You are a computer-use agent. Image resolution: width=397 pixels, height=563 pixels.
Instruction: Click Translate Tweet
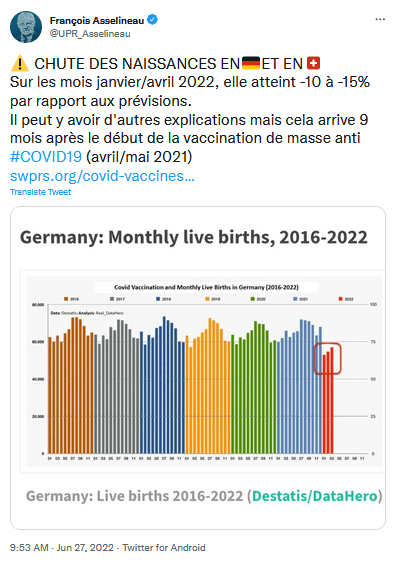pyautogui.click(x=41, y=192)
